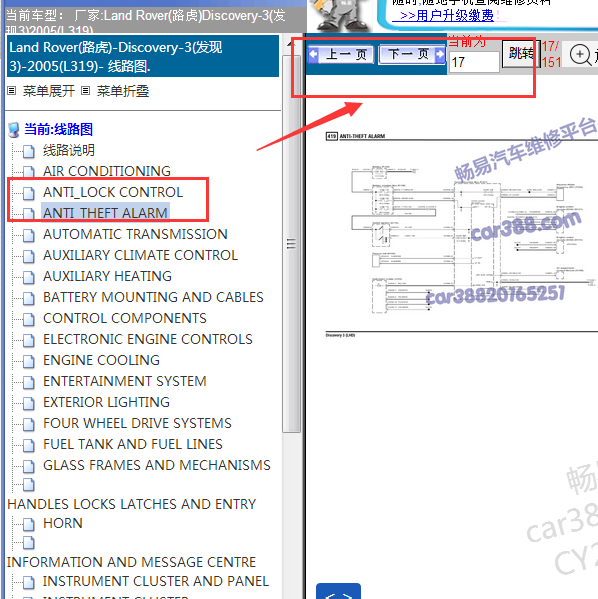Open EXTERIOR LIGHTING entry
The width and height of the screenshot is (598, 599).
[106, 402]
